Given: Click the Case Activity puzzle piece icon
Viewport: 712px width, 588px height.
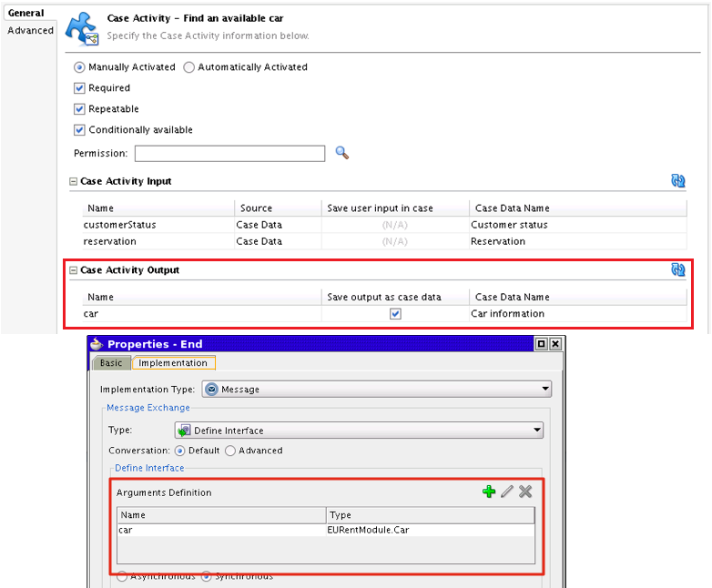Looking at the screenshot, I should coord(82,28).
